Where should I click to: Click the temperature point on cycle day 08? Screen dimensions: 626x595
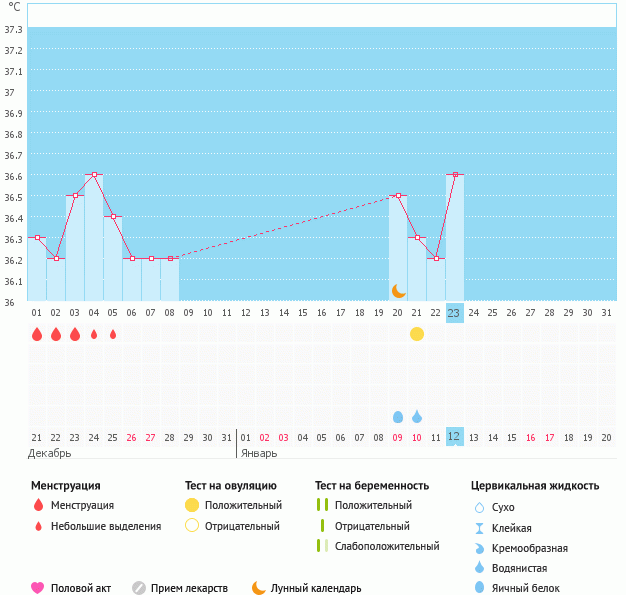170,258
